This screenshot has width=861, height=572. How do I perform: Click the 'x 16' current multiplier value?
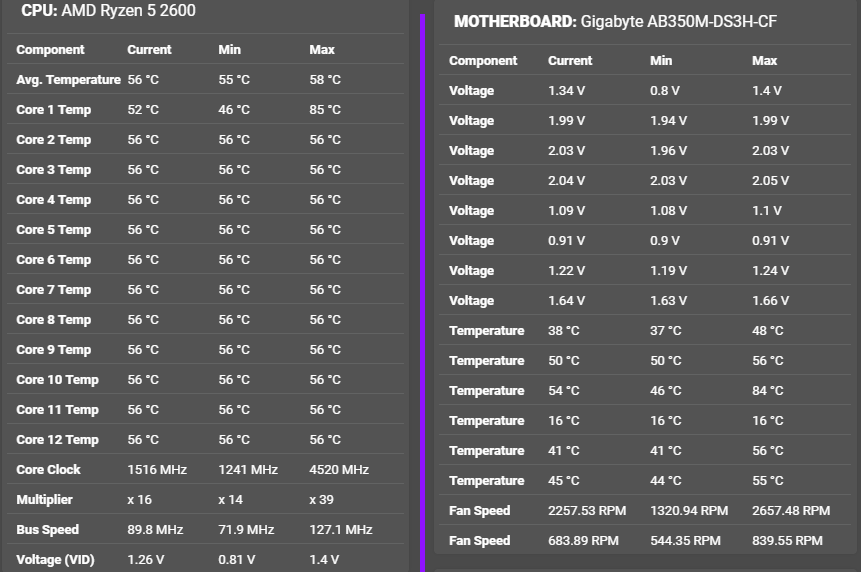(x=139, y=500)
